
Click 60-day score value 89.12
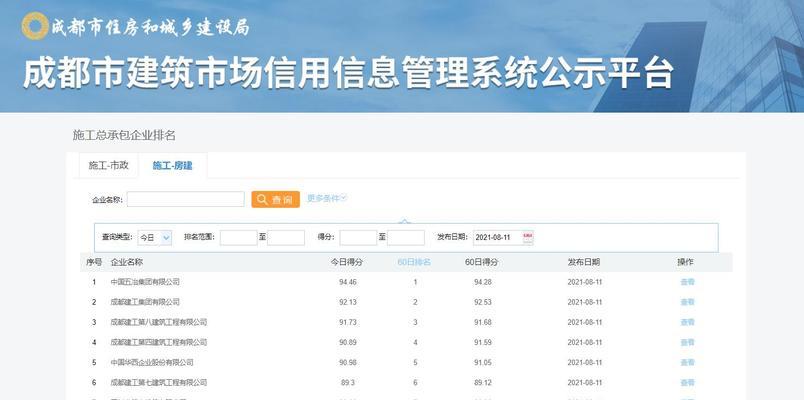(483, 383)
